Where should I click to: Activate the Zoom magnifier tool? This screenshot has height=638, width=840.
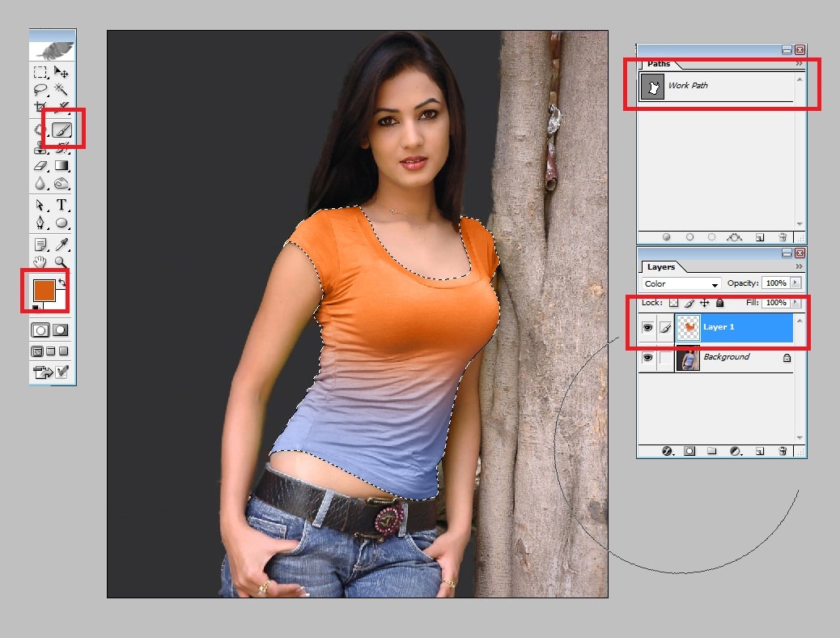point(62,262)
